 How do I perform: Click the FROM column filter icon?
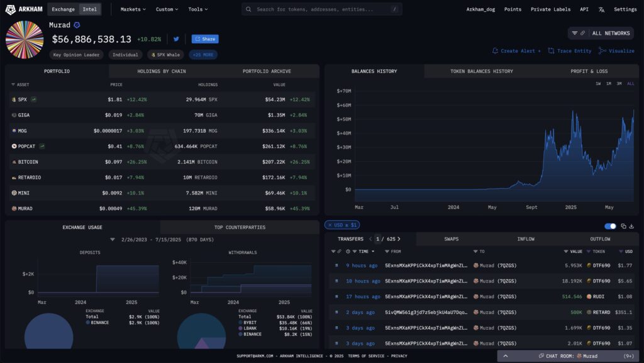(387, 251)
